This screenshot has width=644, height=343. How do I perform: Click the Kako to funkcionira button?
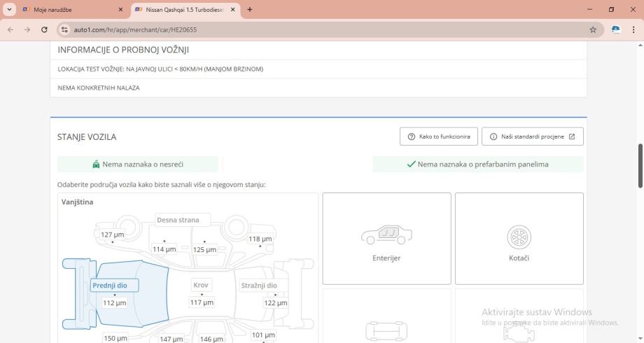point(439,136)
